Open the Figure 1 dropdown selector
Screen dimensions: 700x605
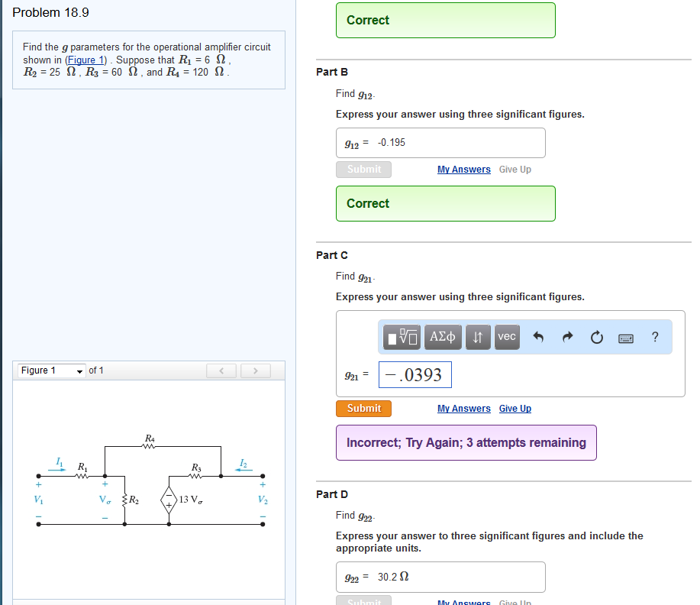pos(50,370)
